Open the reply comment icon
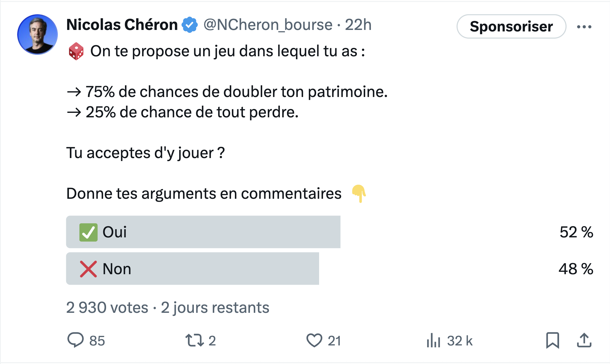610x364 pixels. pyautogui.click(x=75, y=340)
